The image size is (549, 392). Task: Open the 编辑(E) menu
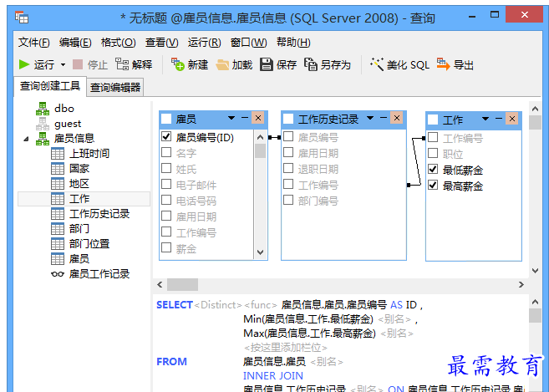pyautogui.click(x=75, y=43)
